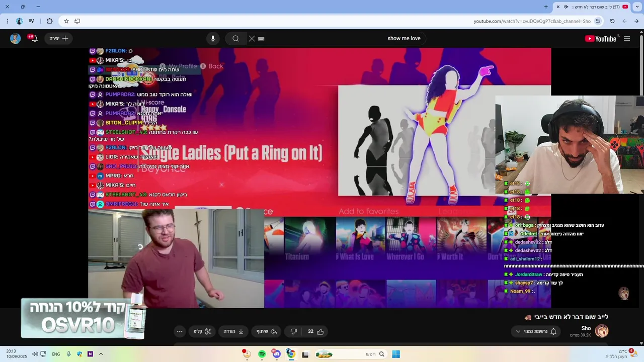Search by voice with the microphone icon
This screenshot has width=644, height=362.
213,39
